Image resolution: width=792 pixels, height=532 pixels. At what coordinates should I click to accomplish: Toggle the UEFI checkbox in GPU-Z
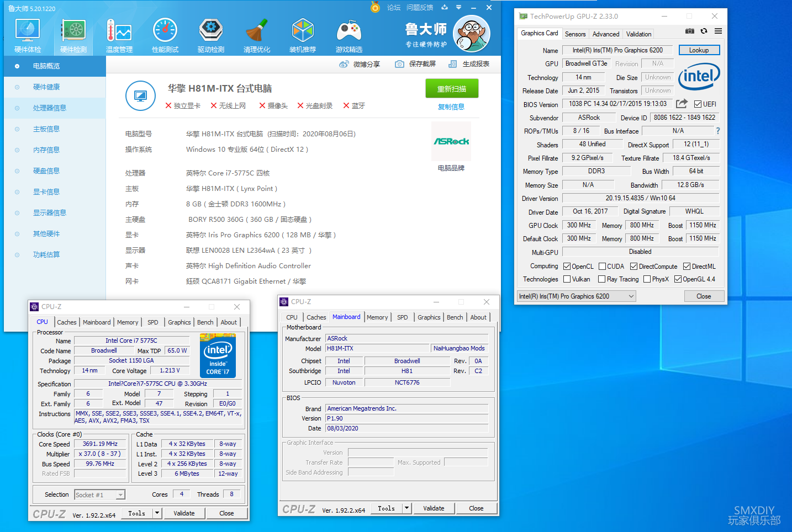pos(698,104)
